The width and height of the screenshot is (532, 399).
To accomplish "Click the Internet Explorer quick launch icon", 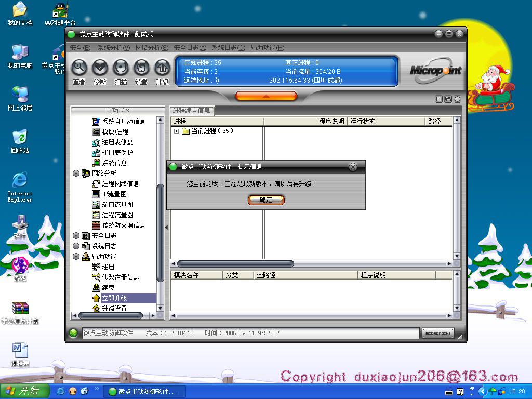I will click(60, 391).
